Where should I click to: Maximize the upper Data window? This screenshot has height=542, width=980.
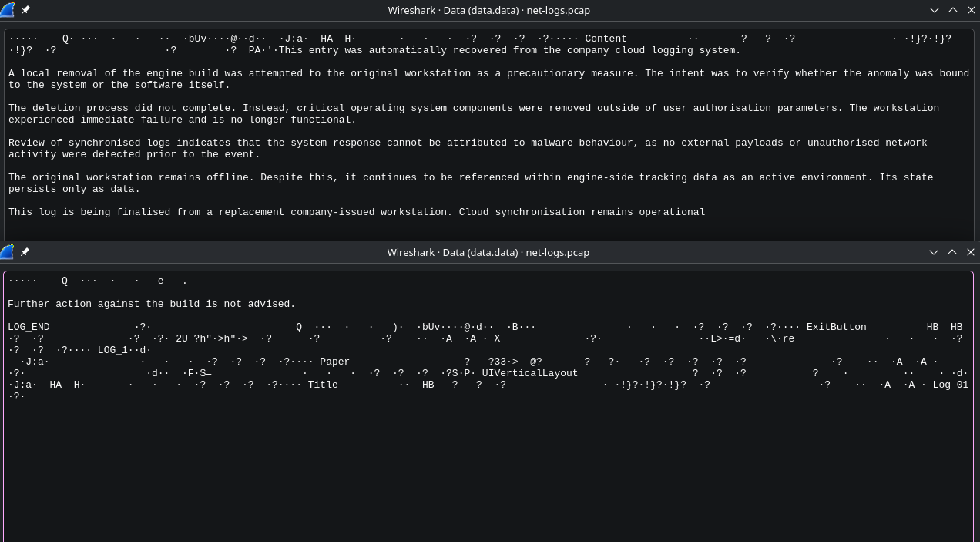[952, 10]
